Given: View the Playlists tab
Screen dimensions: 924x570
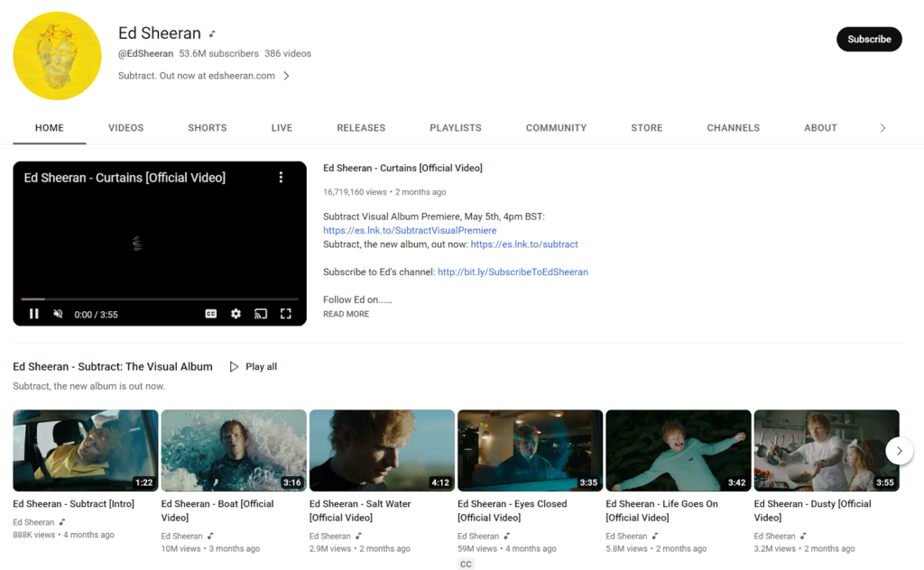Looking at the screenshot, I should (456, 128).
